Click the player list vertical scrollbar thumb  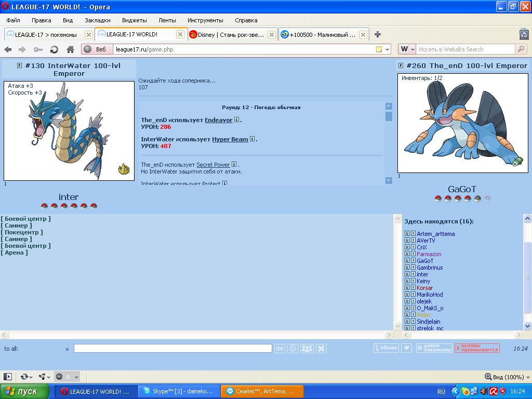[527, 277]
